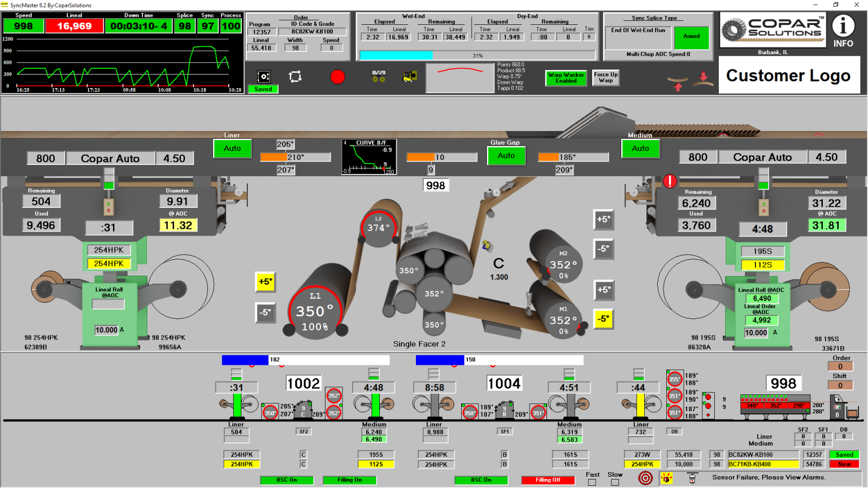Click the down-warp red arrow icon
Viewport: 868px width, 488px height.
pos(703,79)
